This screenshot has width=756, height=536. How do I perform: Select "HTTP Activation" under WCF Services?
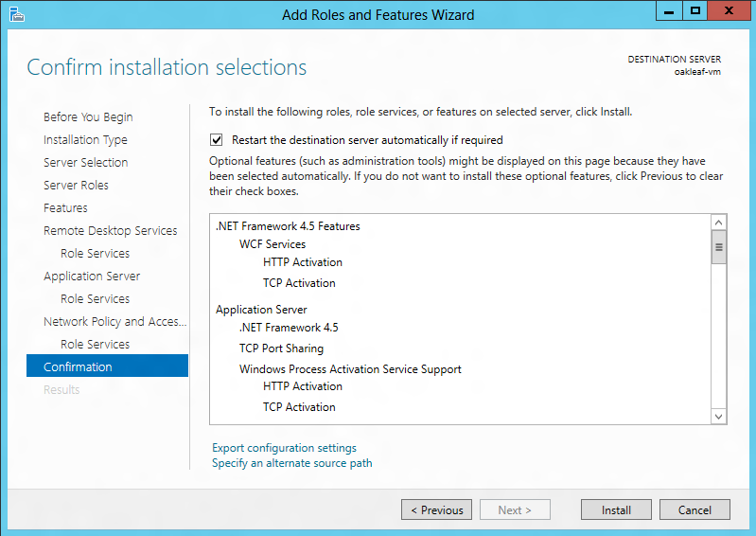[302, 262]
